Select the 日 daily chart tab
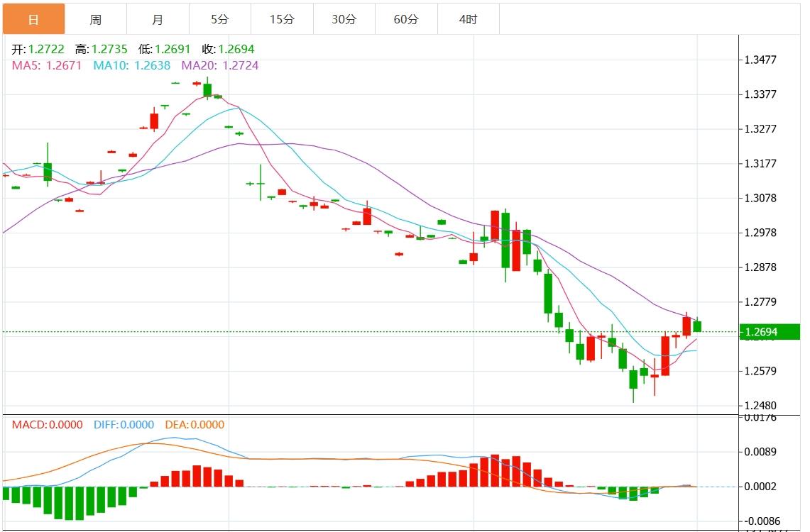This screenshot has height=532, width=810. (33, 19)
